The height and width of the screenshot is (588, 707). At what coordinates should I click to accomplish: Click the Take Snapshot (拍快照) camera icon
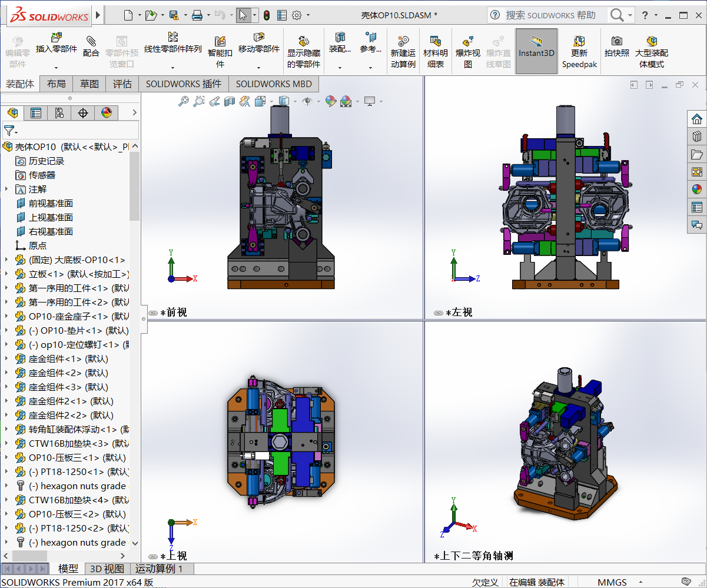617,41
